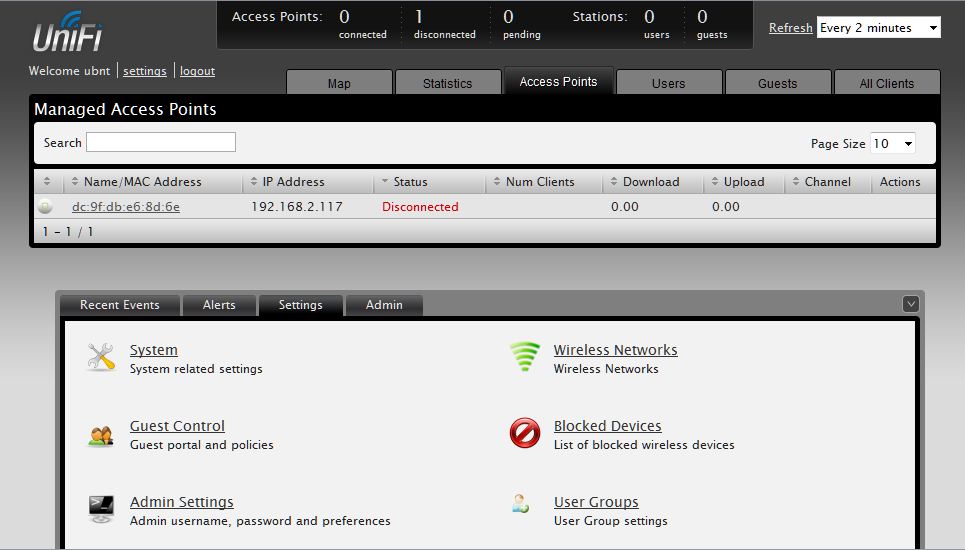
Task: Open the Page Size dropdown
Action: point(892,143)
